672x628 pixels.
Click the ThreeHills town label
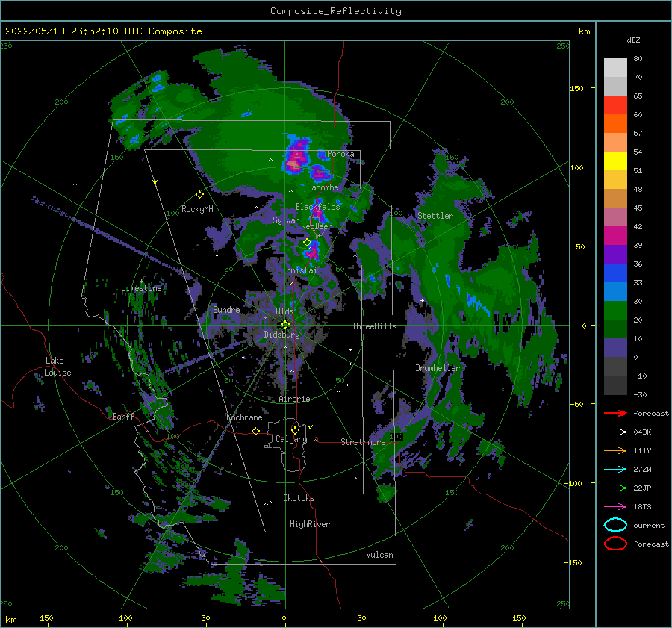(374, 326)
